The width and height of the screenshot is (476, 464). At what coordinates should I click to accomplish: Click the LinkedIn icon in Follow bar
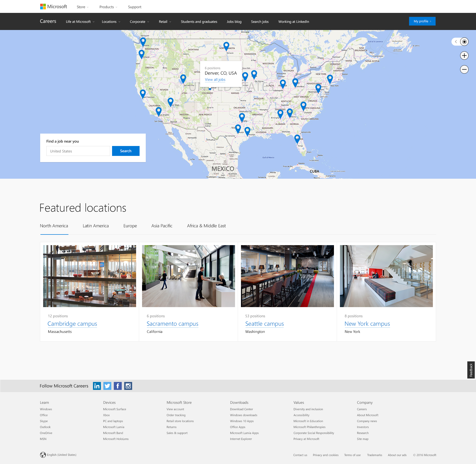tap(97, 386)
